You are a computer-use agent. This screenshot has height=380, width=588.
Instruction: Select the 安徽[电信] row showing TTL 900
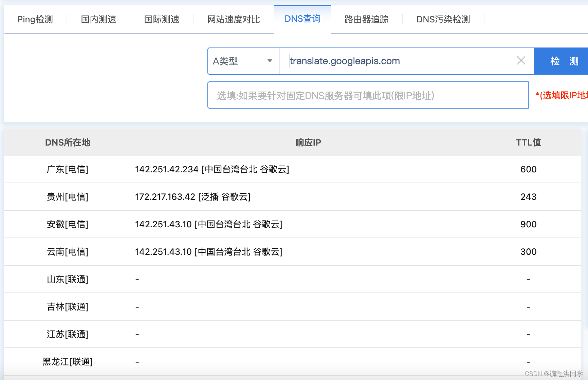point(208,224)
